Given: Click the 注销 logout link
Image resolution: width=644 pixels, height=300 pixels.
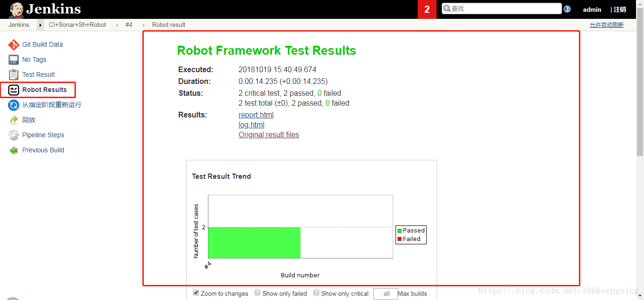Looking at the screenshot, I should coord(620,9).
